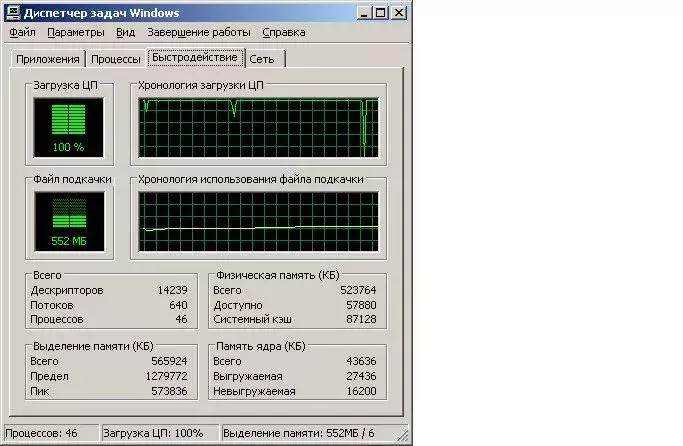Click the page file usage history graph
This screenshot has height=446, width=683.
(x=258, y=221)
